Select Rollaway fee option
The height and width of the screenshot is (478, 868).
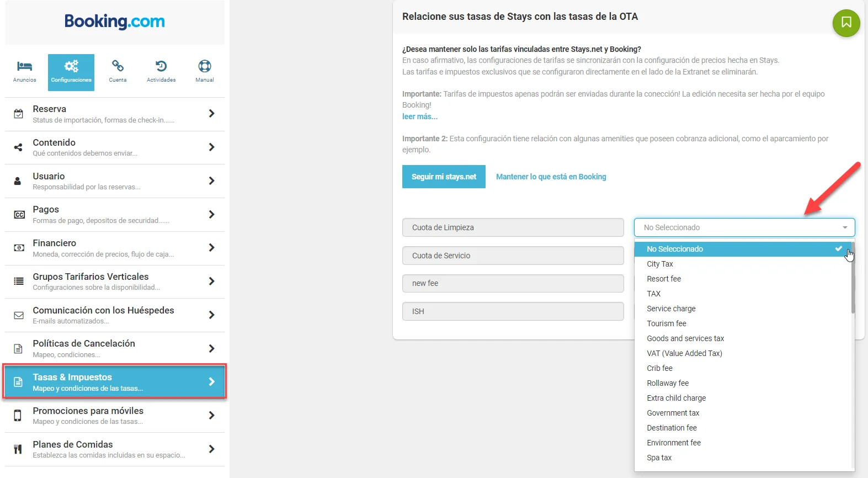tap(743, 383)
